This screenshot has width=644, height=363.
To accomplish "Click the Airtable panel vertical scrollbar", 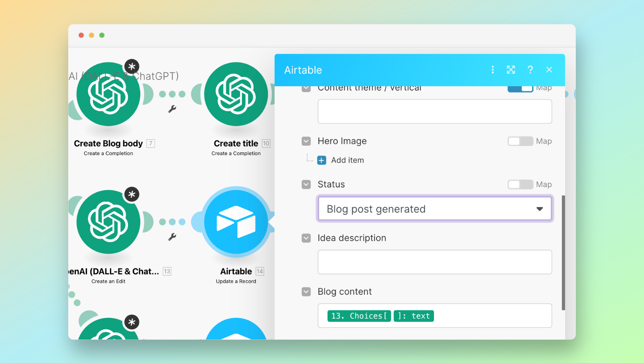I will [563, 253].
